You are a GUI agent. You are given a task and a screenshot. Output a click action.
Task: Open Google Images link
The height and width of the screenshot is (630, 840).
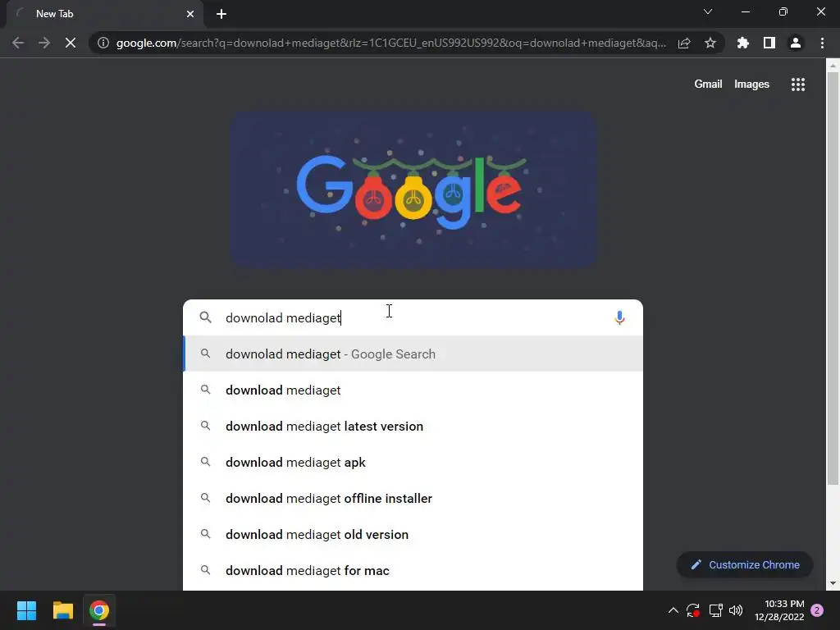click(751, 84)
